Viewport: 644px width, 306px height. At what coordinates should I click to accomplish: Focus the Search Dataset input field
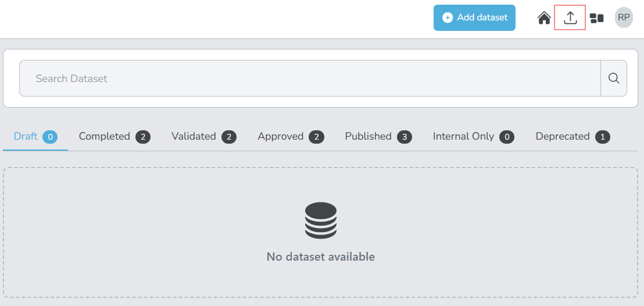click(309, 78)
